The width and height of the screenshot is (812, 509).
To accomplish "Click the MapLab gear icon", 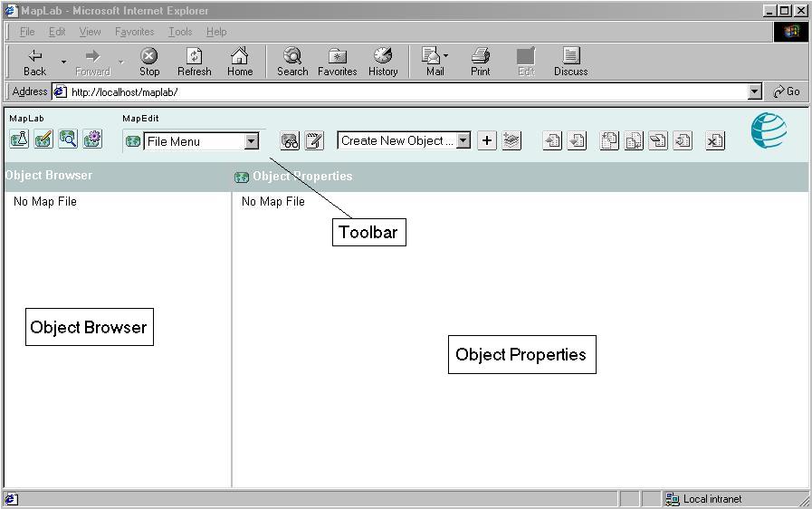I will 92,139.
